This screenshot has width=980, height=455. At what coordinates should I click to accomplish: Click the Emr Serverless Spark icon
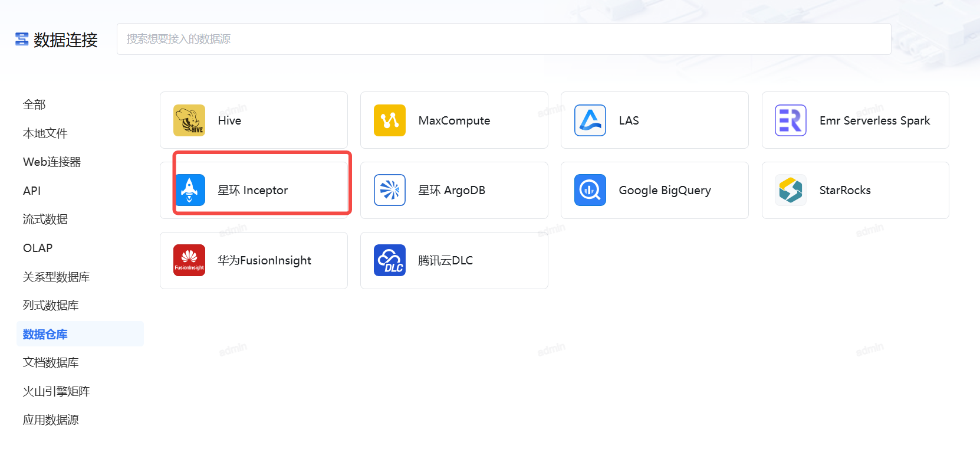tap(791, 120)
